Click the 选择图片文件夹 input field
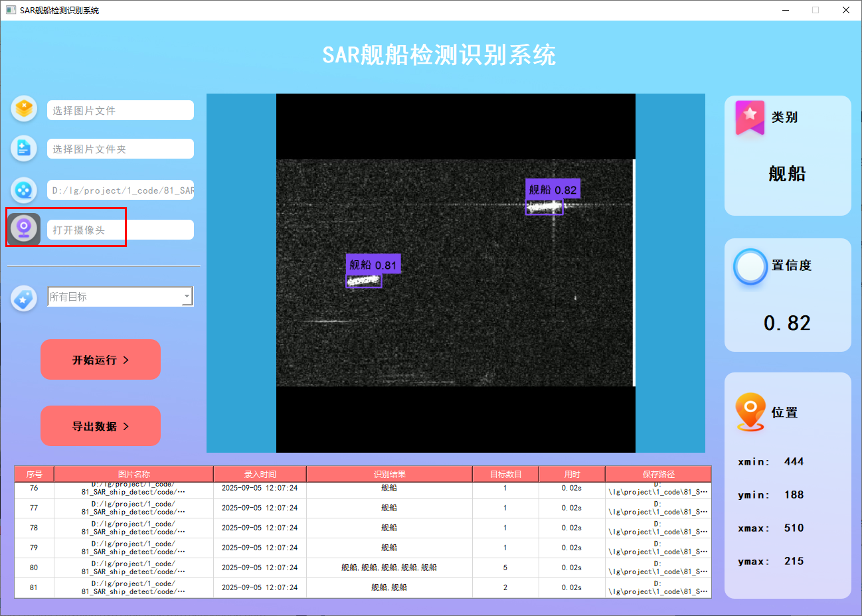862x616 pixels. pos(120,149)
